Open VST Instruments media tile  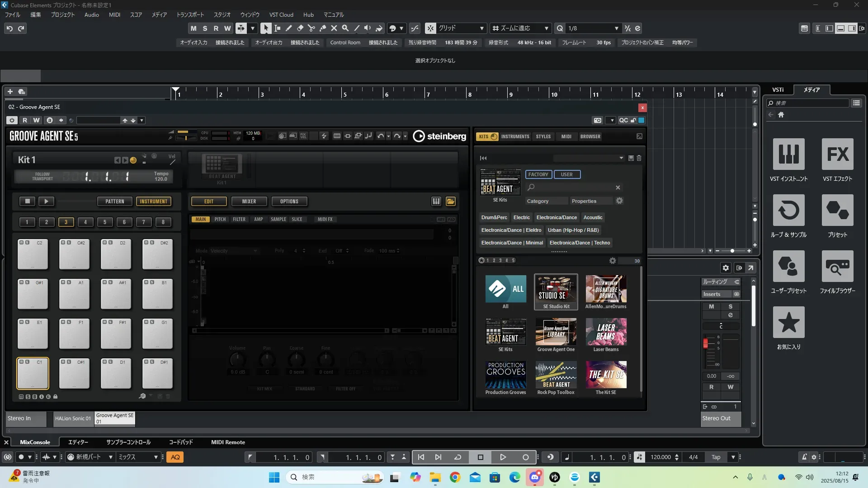click(788, 154)
